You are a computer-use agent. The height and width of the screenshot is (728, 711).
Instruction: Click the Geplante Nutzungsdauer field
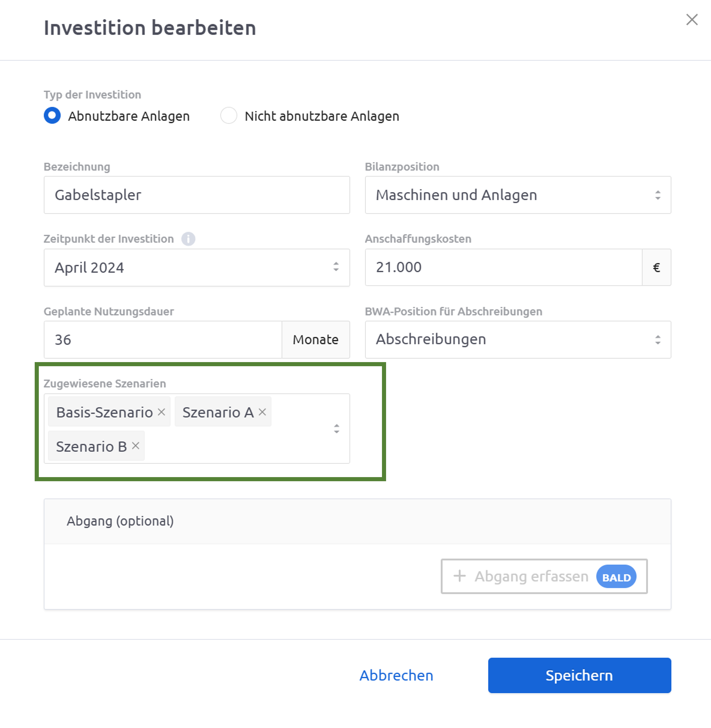coord(163,339)
